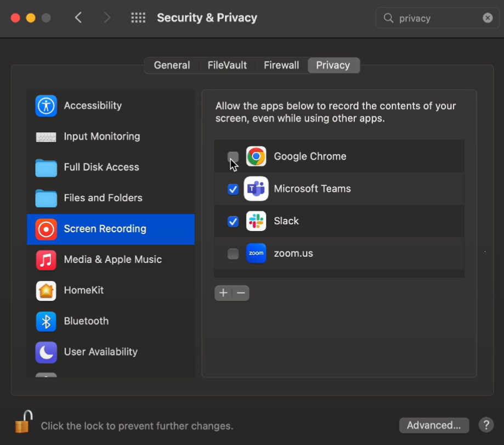Click the minus button to remove app
Image resolution: width=504 pixels, height=445 pixels.
[241, 293]
